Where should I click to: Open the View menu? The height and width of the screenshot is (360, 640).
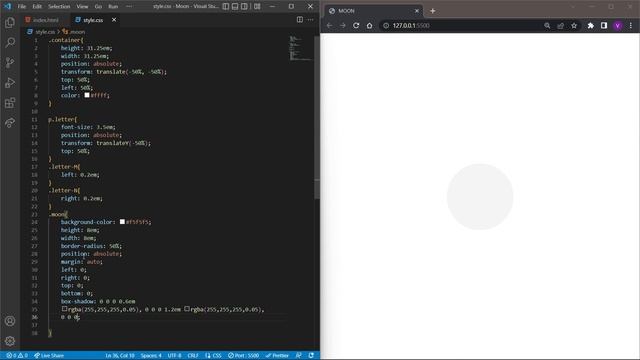82,6
